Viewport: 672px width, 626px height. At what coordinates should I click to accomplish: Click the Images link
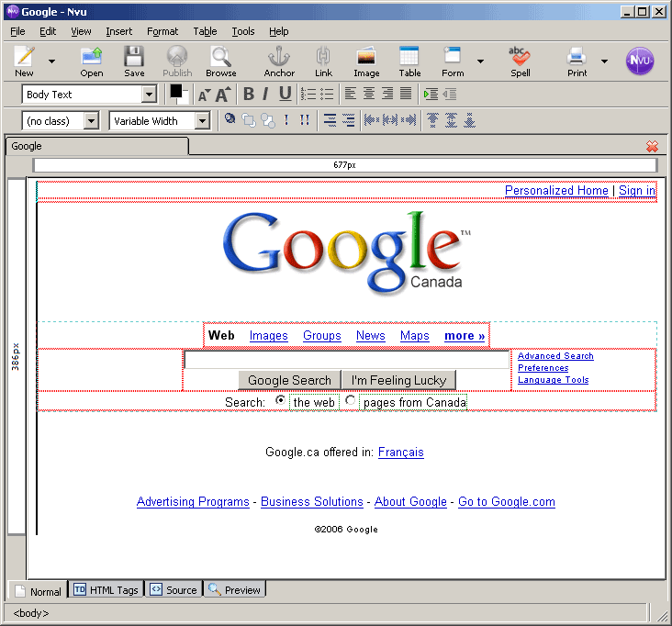pyautogui.click(x=269, y=336)
